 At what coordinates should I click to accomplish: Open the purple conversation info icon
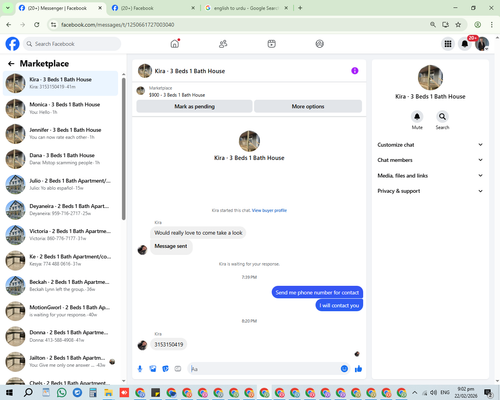[x=355, y=71]
